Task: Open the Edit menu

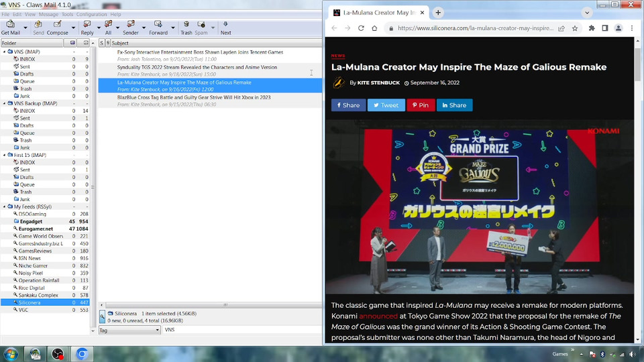Action: [17, 14]
